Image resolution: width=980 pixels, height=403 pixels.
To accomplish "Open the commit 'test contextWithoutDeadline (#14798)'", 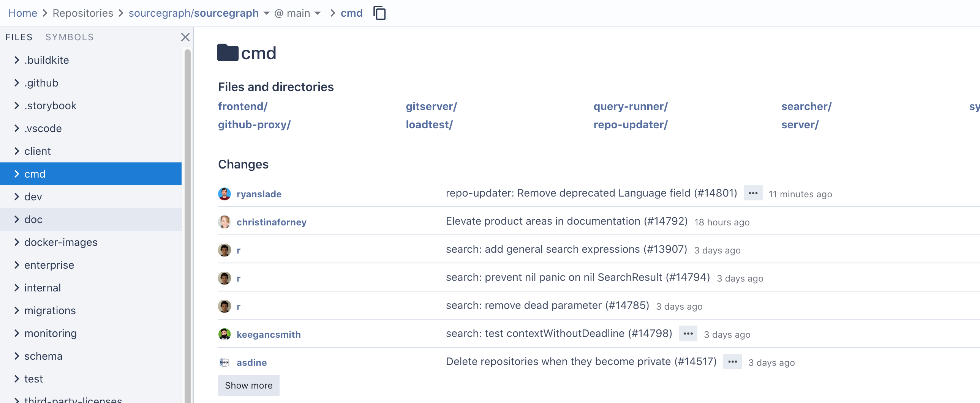I will [559, 334].
